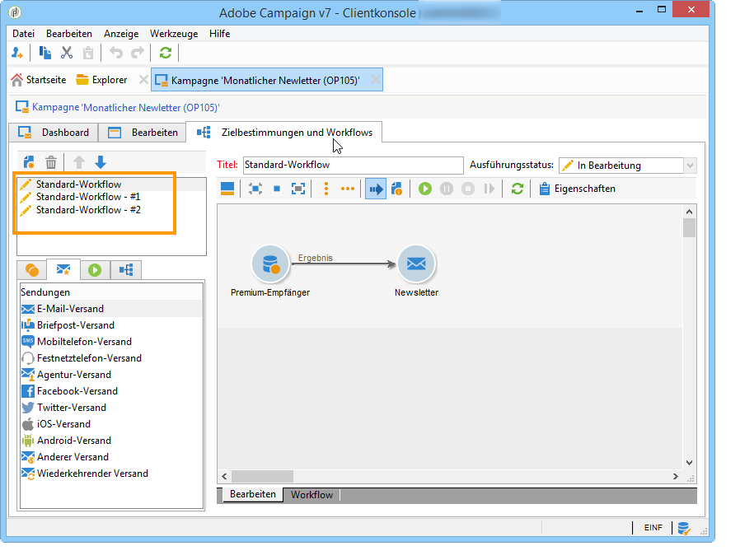Viewport: 740px width, 560px height.
Task: Click into the Titel input field
Action: pos(353,166)
